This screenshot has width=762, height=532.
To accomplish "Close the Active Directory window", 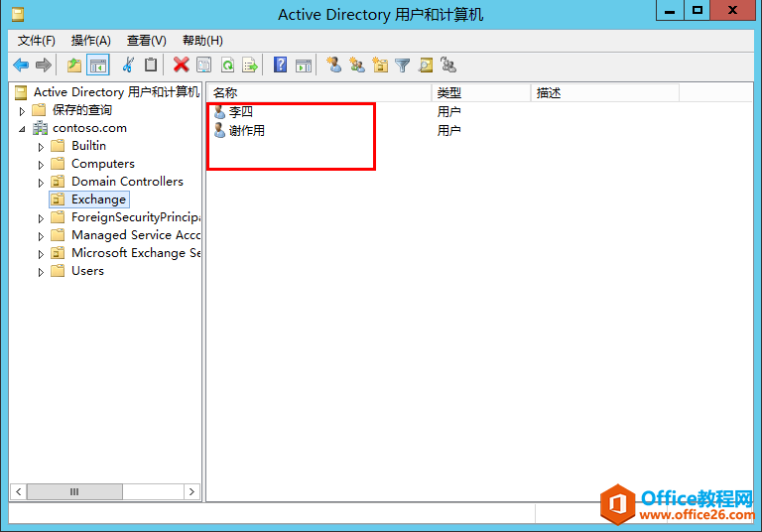I will 732,10.
